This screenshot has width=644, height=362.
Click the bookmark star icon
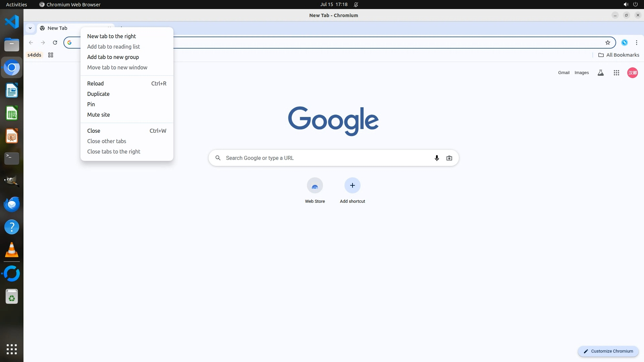(607, 43)
